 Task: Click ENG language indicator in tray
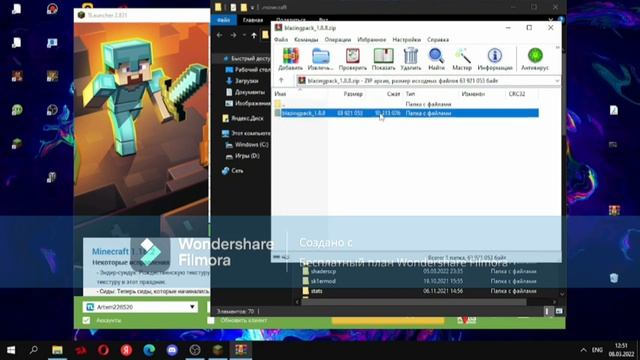pyautogui.click(x=597, y=350)
